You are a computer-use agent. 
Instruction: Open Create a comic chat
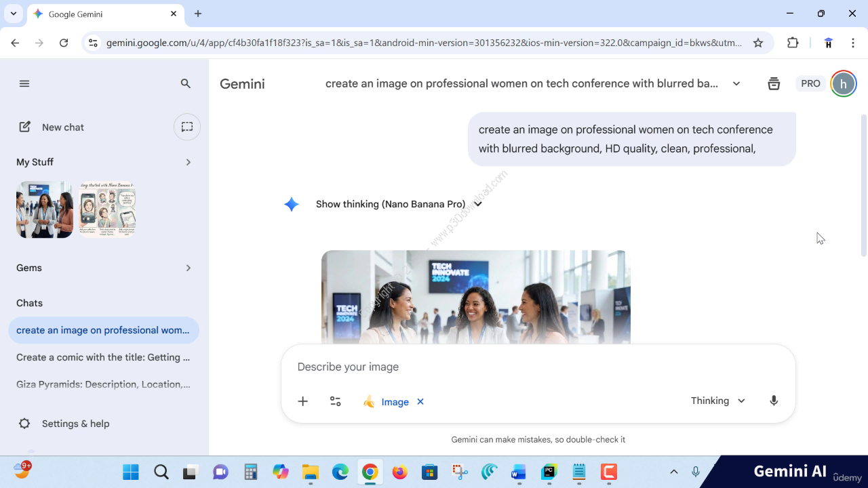[103, 357]
